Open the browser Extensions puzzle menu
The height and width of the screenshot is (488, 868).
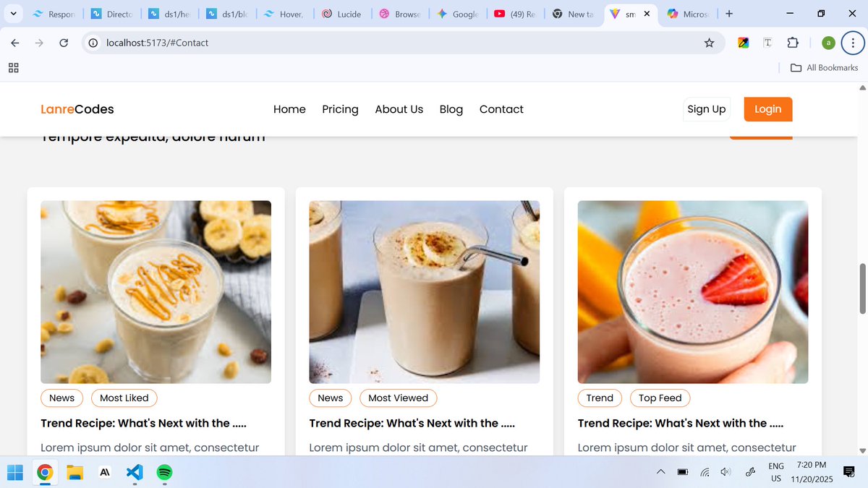(793, 43)
